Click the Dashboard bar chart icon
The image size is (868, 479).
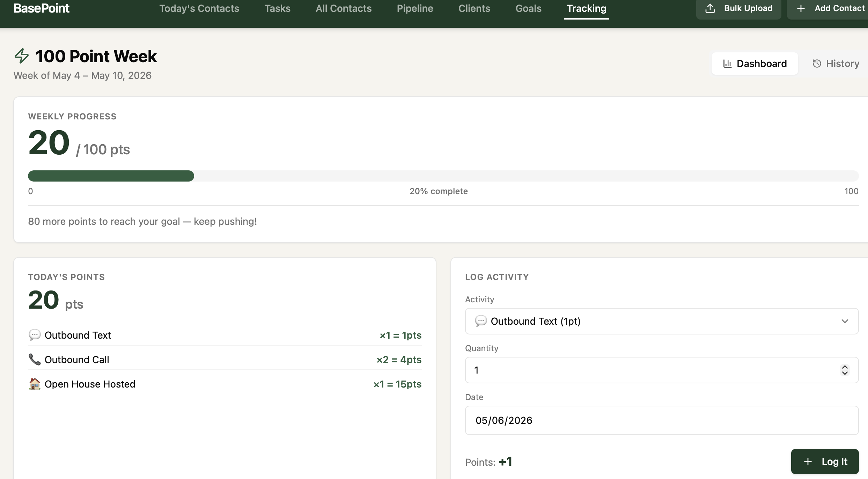(x=727, y=64)
